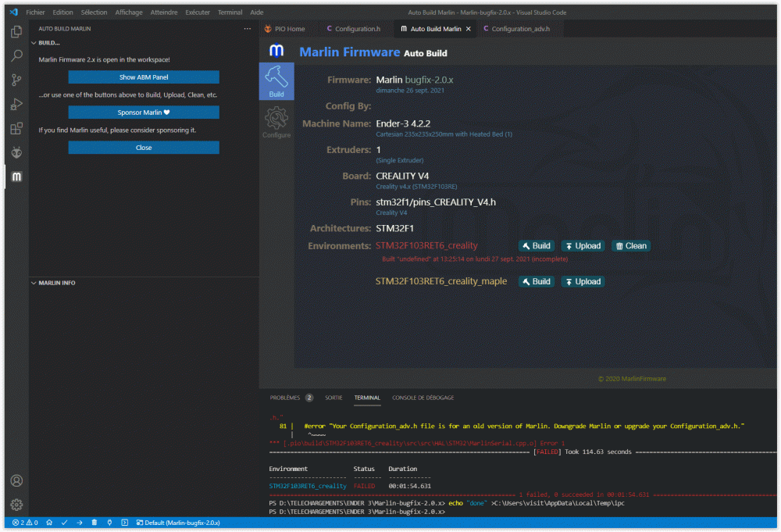
Task: Click the Show ABM Panel button
Action: coord(144,77)
